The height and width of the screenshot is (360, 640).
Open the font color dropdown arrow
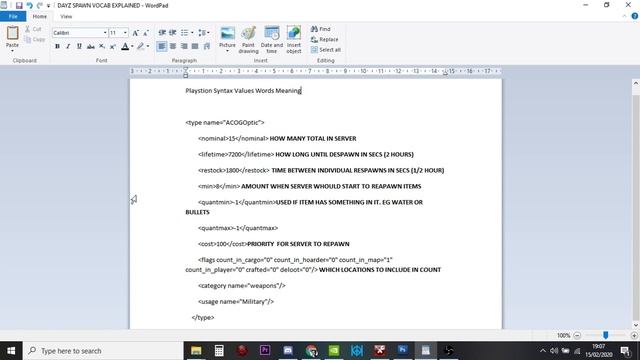132,46
